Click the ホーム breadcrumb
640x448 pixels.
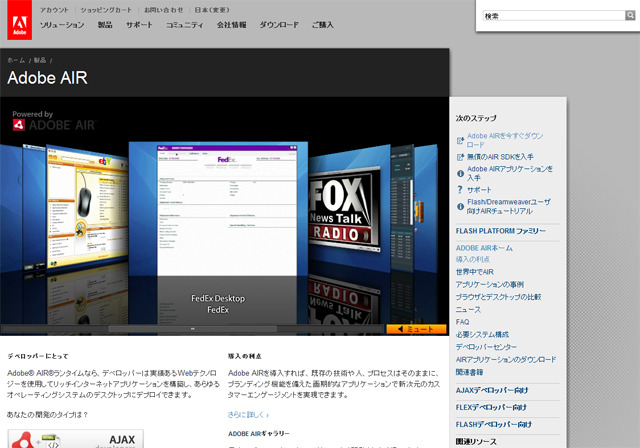click(16, 60)
